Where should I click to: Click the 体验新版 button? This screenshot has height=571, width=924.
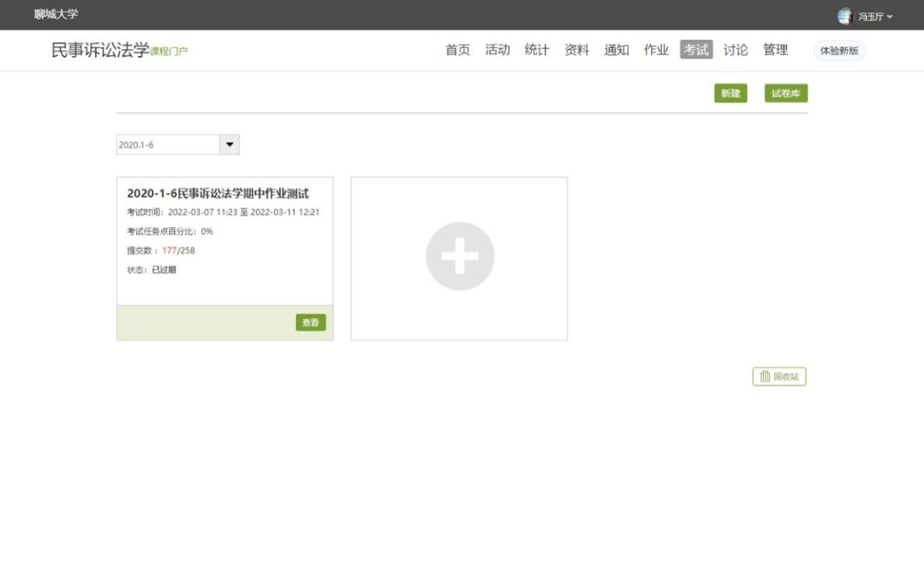(x=839, y=51)
